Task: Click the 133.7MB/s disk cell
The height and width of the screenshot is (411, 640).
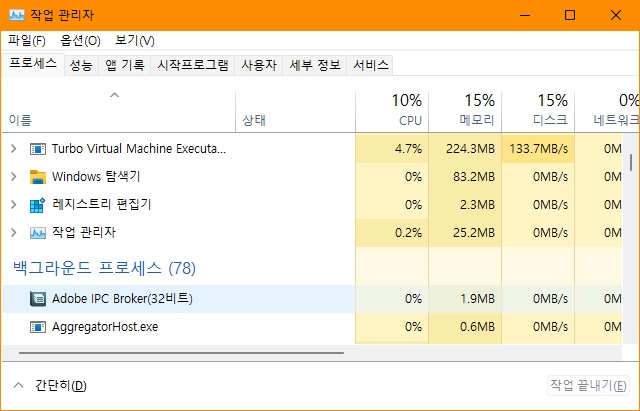Action: click(538, 149)
